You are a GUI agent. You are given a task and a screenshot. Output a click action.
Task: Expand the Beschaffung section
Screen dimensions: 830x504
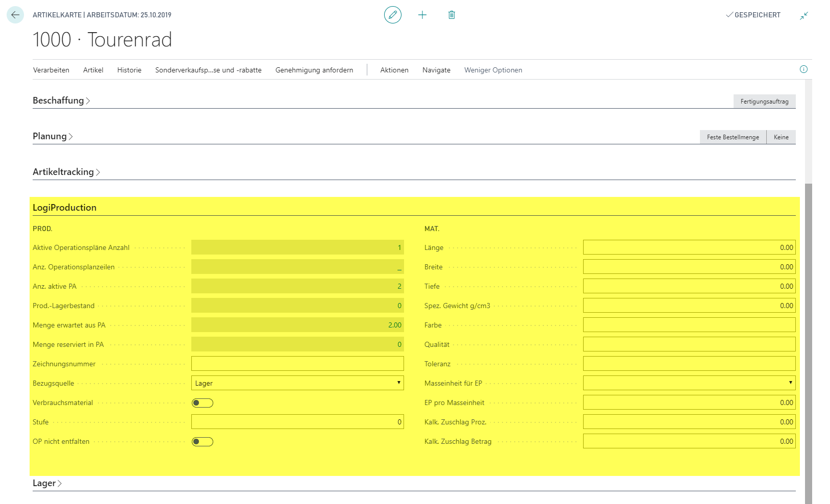[x=61, y=100]
